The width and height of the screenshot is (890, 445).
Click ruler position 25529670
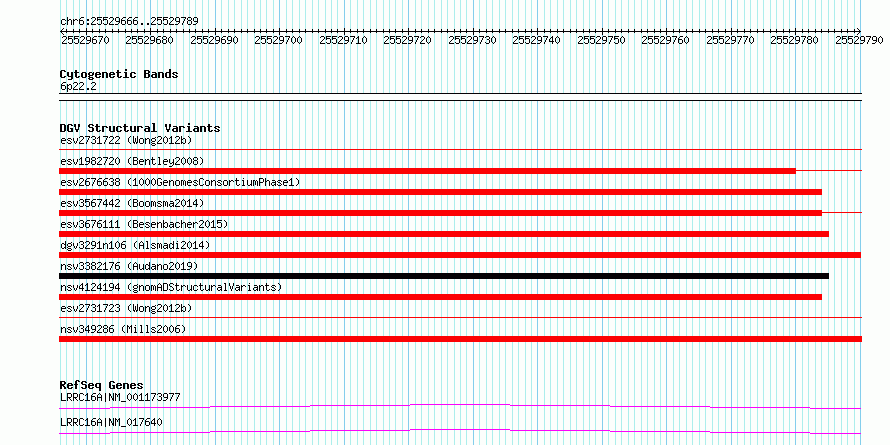(x=85, y=40)
